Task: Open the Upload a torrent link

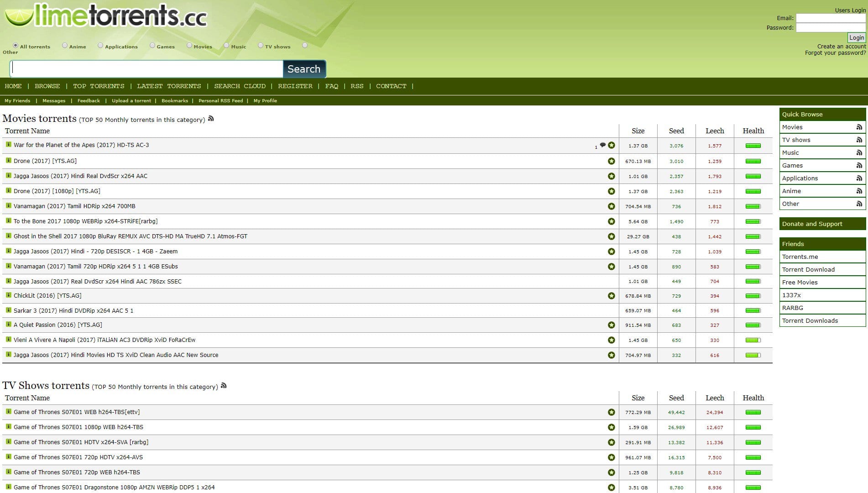Action: pyautogui.click(x=131, y=101)
